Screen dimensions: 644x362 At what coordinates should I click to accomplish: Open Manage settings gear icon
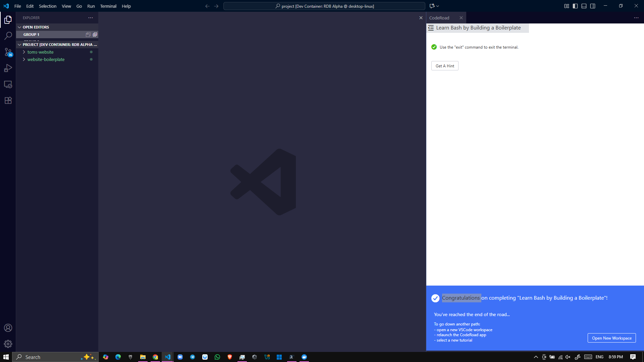tap(8, 344)
